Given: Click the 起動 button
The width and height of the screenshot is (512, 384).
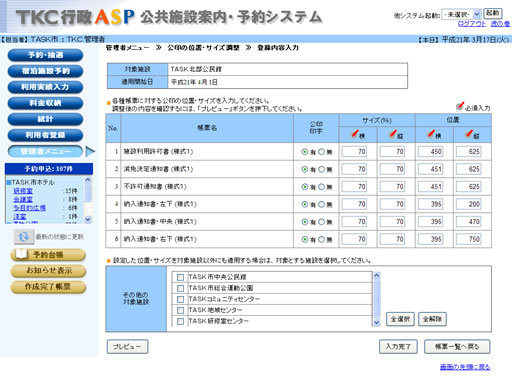Looking at the screenshot, I should (493, 14).
